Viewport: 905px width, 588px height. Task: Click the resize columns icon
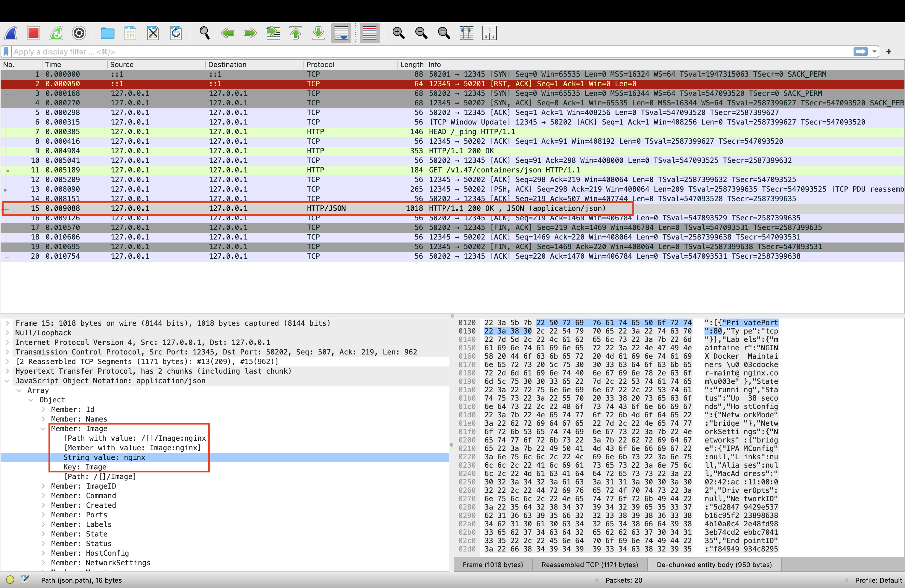click(467, 33)
